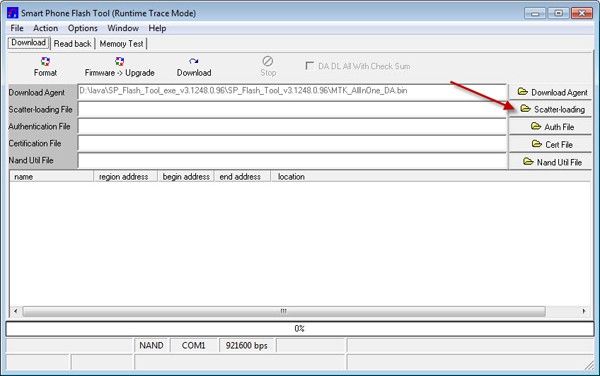Image resolution: width=600 pixels, height=376 pixels.
Task: Browse for a Download Agent file
Action: click(x=550, y=92)
